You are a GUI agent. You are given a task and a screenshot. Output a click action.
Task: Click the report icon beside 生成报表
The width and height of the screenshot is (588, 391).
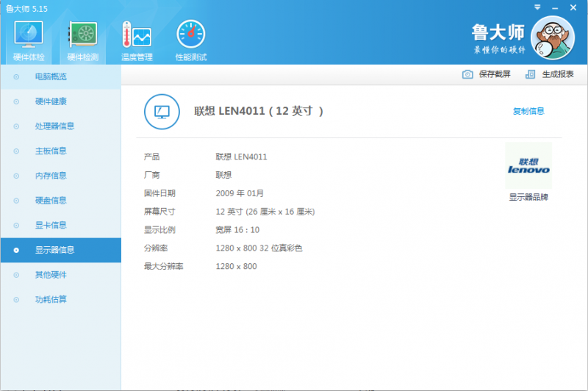(530, 74)
